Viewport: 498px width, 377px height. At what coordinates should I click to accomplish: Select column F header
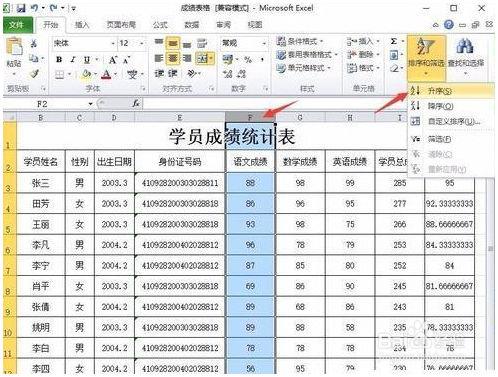250,117
